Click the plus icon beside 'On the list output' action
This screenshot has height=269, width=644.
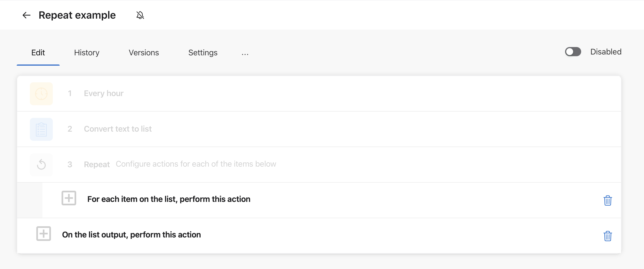tap(44, 233)
